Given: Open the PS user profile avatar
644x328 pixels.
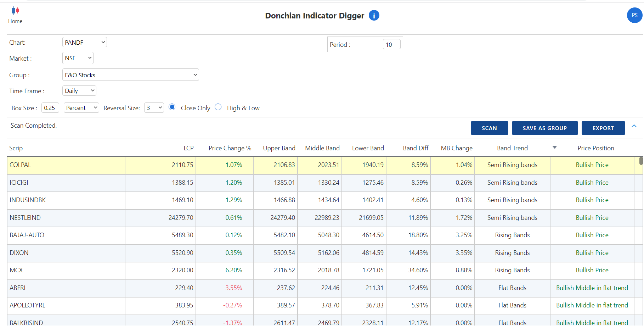Looking at the screenshot, I should pos(634,15).
